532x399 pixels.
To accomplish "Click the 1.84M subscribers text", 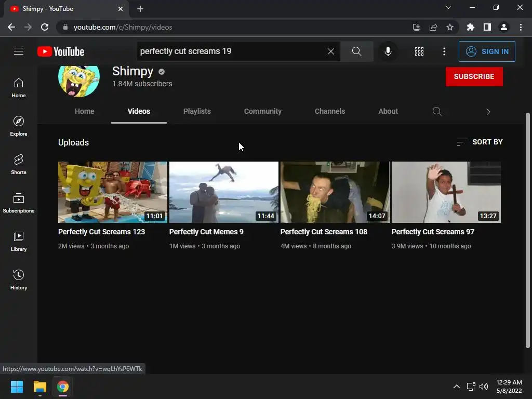I will [x=142, y=84].
